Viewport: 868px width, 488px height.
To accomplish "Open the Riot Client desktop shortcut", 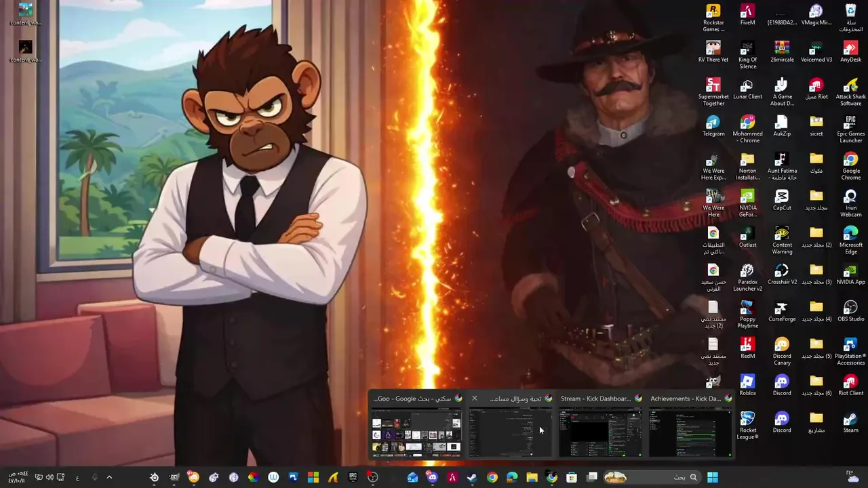I will tap(850, 386).
